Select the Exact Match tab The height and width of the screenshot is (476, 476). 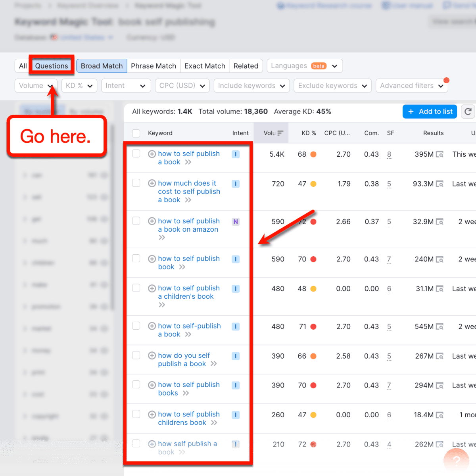(x=205, y=65)
